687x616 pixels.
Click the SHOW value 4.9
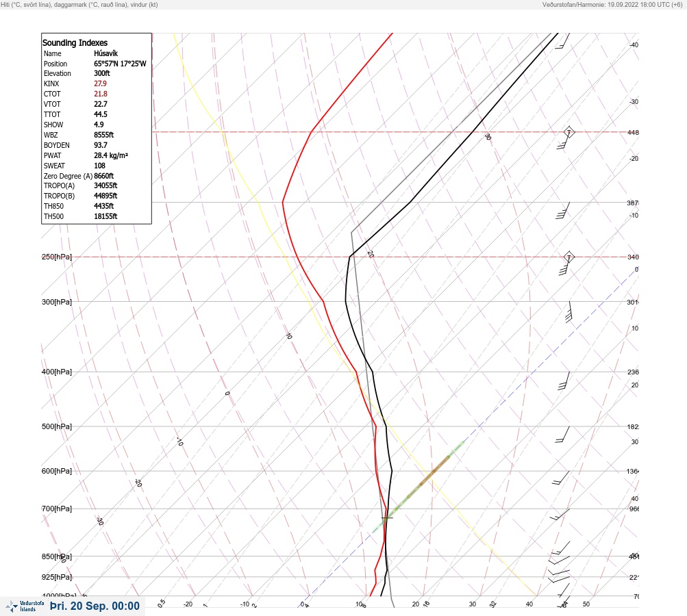(x=99, y=125)
